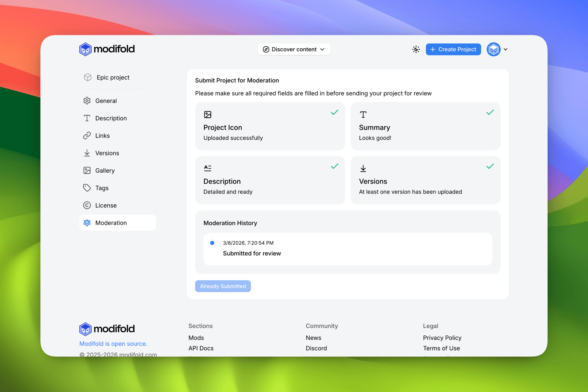588x392 pixels.
Task: Click the Project Icon checklist card
Action: [270, 126]
